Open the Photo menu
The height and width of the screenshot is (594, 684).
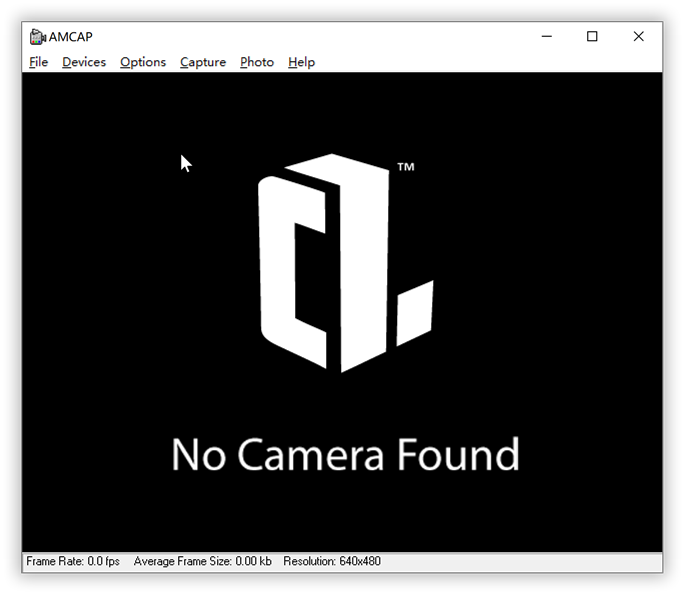[x=257, y=62]
